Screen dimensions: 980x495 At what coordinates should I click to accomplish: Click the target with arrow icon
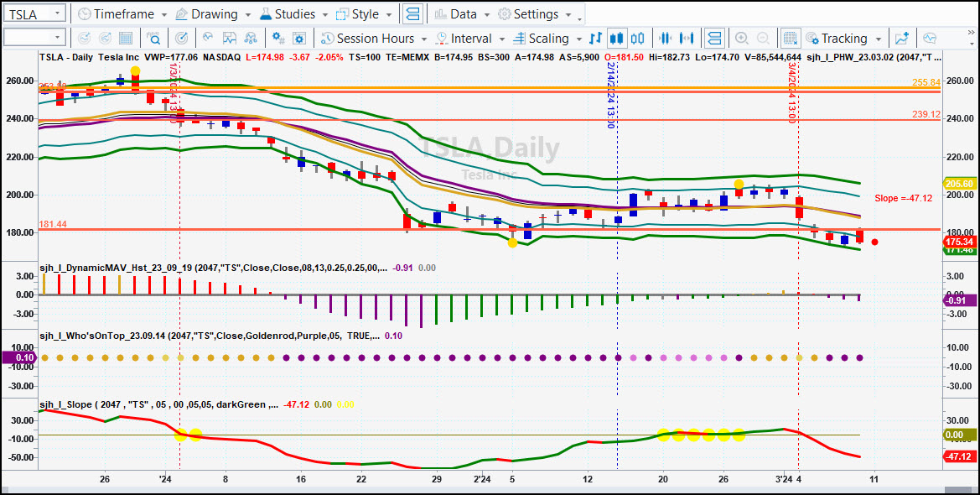pos(182,38)
